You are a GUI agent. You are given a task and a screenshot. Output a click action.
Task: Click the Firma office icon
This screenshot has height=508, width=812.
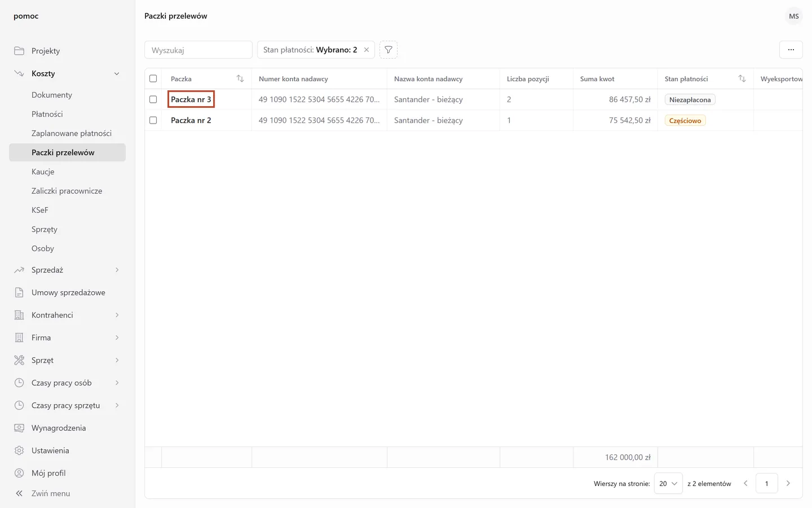point(19,338)
